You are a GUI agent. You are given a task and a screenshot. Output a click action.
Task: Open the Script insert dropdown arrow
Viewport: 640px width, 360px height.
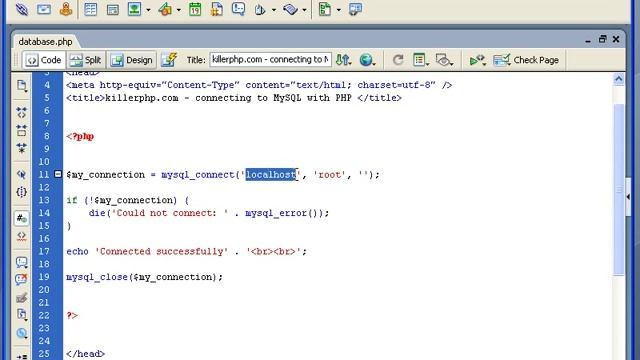click(304, 10)
